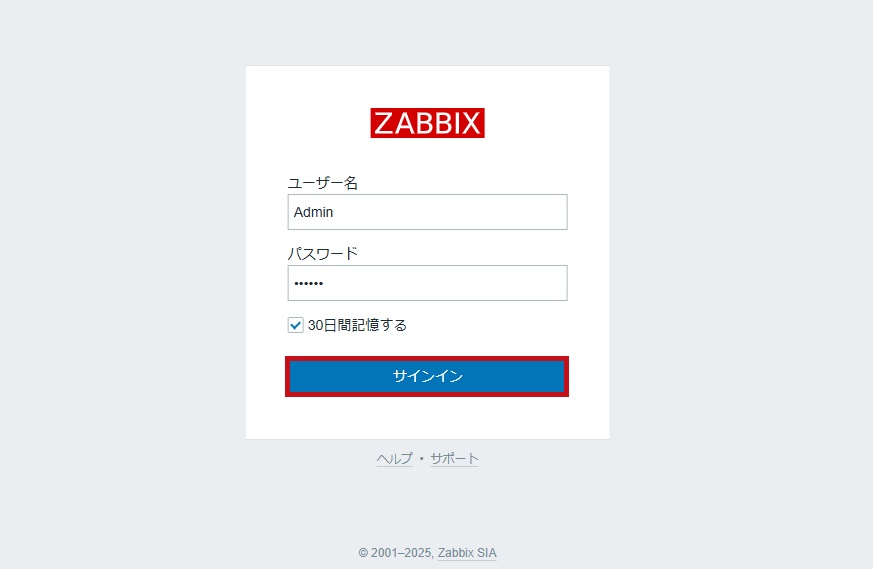Open the ヘルプ link
Image resolution: width=873 pixels, height=569 pixels.
tap(394, 459)
